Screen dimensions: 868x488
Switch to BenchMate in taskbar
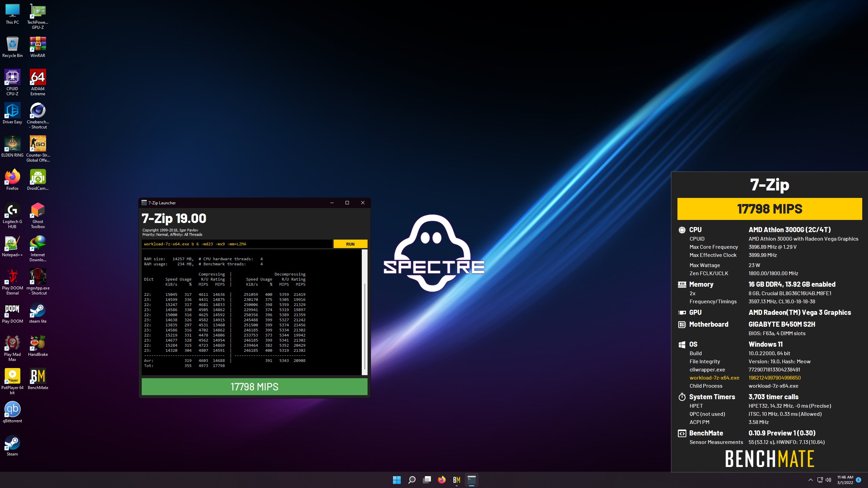point(456,480)
